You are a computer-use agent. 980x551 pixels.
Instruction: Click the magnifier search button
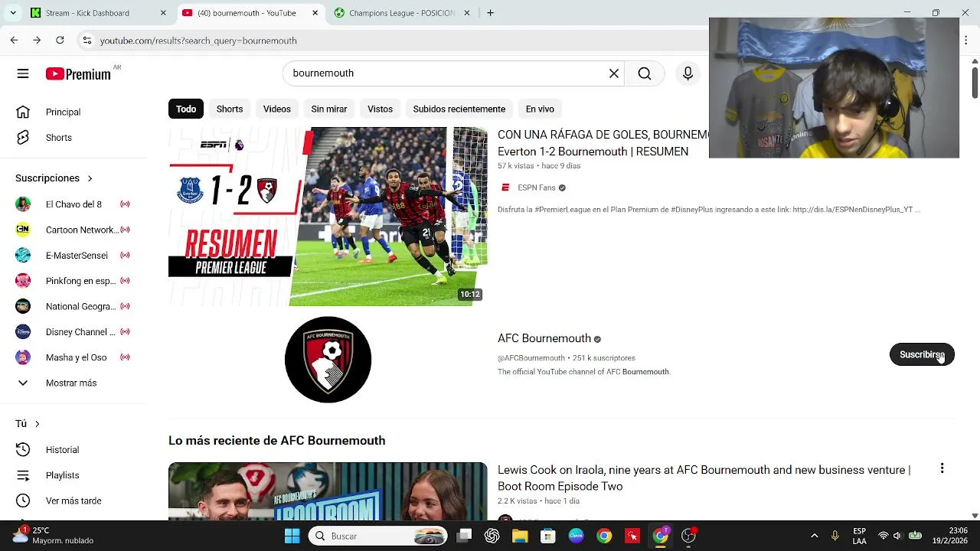click(645, 73)
